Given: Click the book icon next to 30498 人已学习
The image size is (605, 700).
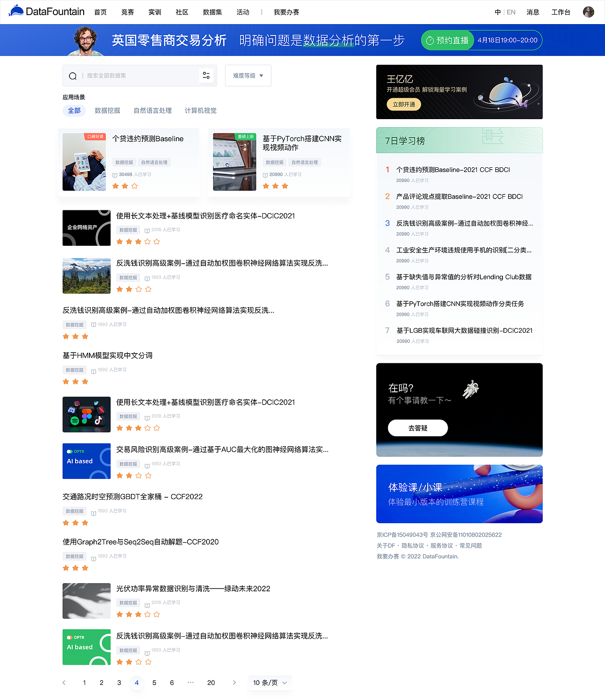Looking at the screenshot, I should click(x=115, y=174).
